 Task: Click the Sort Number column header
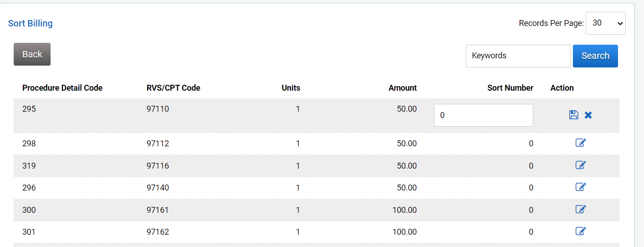click(x=510, y=88)
